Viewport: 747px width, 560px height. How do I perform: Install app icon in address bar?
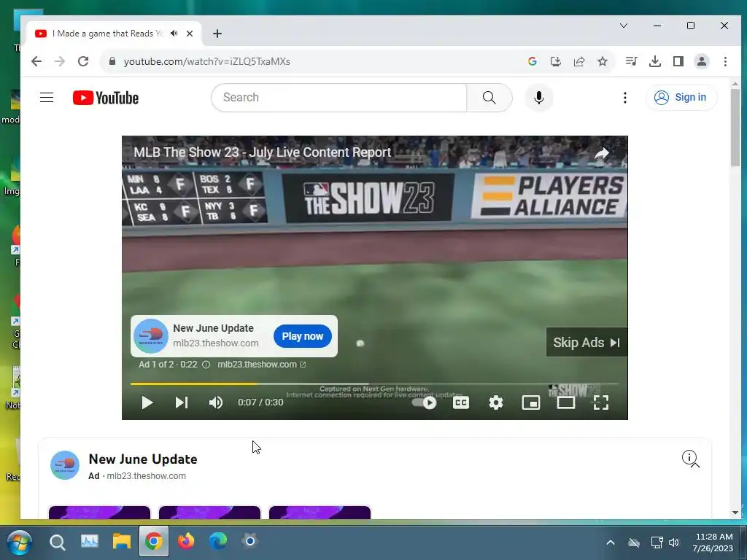click(555, 61)
